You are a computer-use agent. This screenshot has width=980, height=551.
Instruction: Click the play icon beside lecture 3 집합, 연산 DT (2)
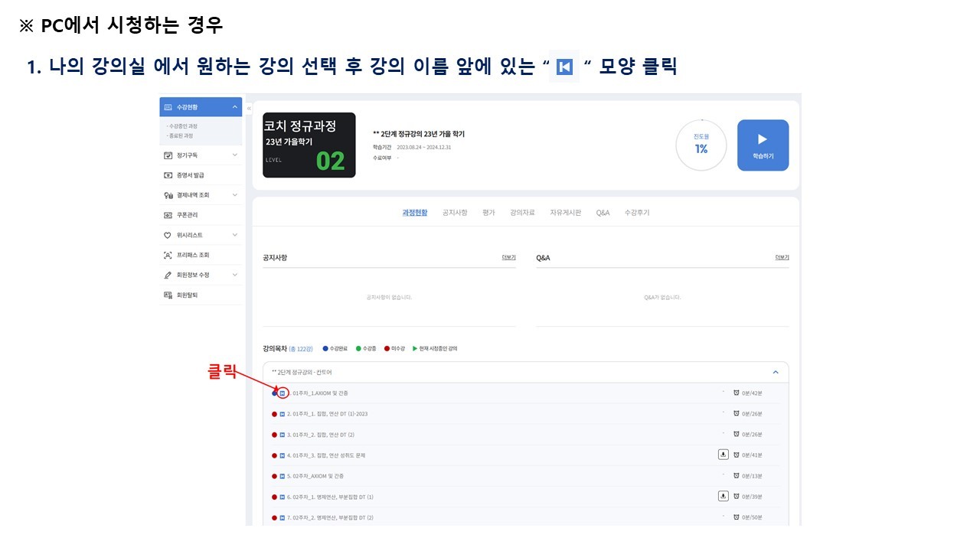click(283, 435)
